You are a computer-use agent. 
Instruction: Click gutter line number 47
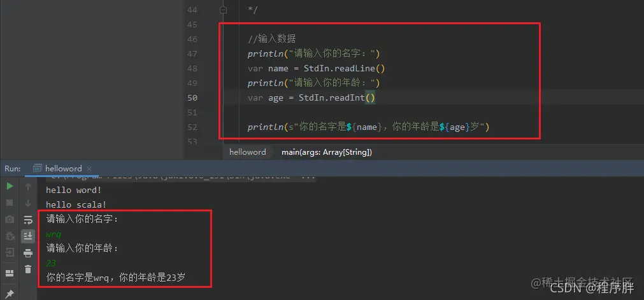coord(192,54)
